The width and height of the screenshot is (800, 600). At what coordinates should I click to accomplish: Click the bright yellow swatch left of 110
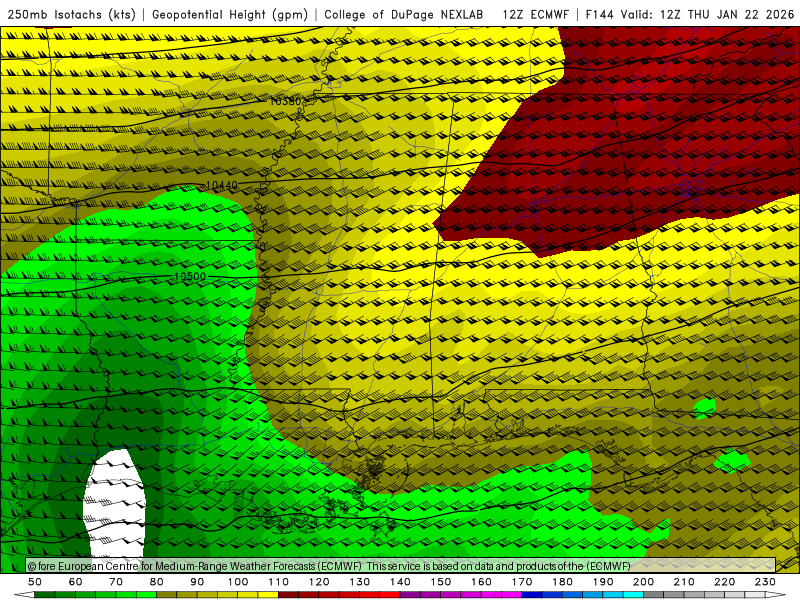[x=268, y=595]
